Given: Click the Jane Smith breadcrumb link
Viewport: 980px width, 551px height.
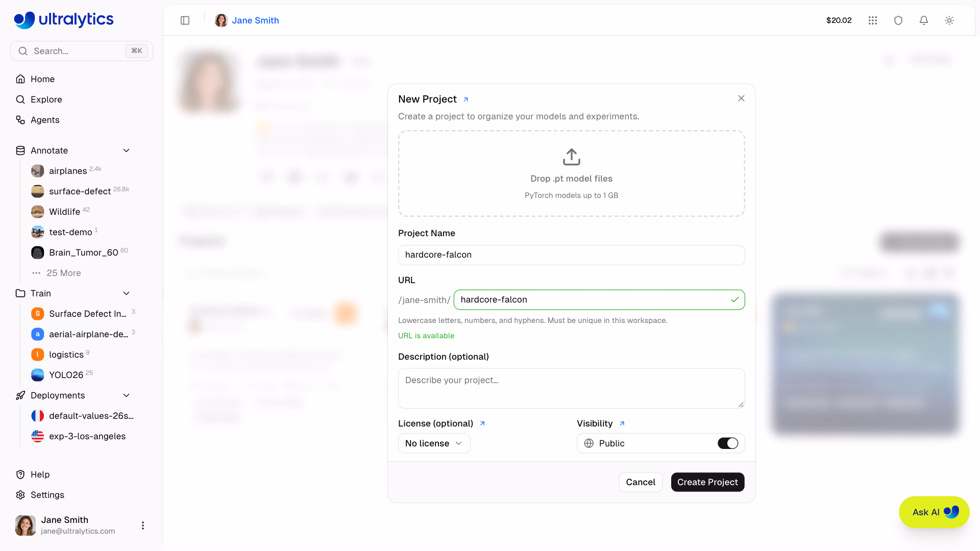Looking at the screenshot, I should pos(255,20).
